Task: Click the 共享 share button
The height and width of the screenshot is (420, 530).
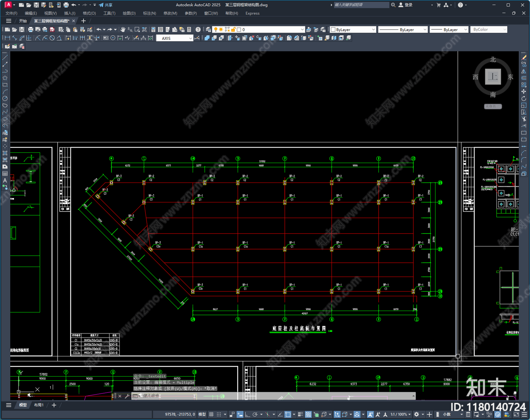Action: point(106,5)
